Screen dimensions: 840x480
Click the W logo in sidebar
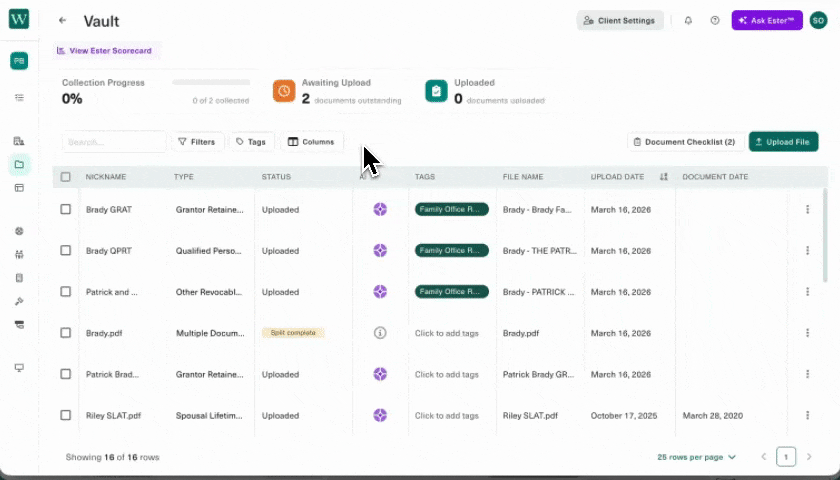[19, 20]
